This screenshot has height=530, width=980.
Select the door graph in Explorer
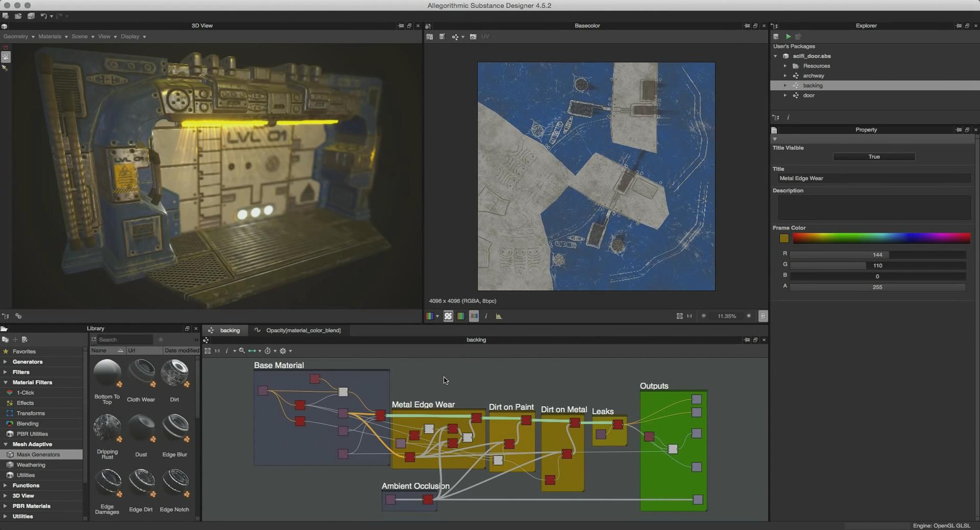(x=808, y=96)
